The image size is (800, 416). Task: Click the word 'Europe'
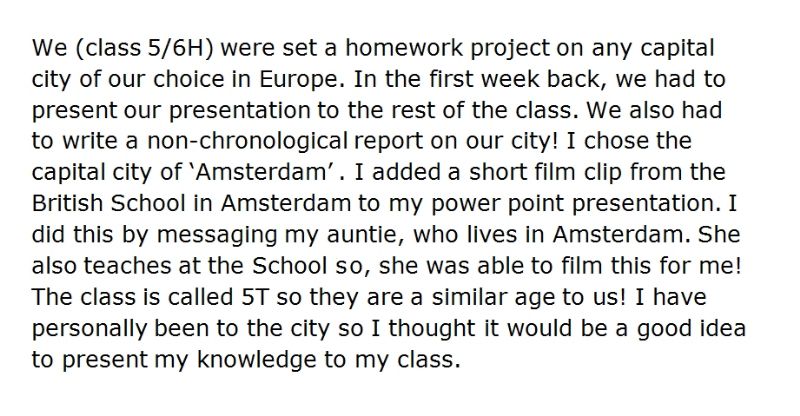click(x=298, y=81)
